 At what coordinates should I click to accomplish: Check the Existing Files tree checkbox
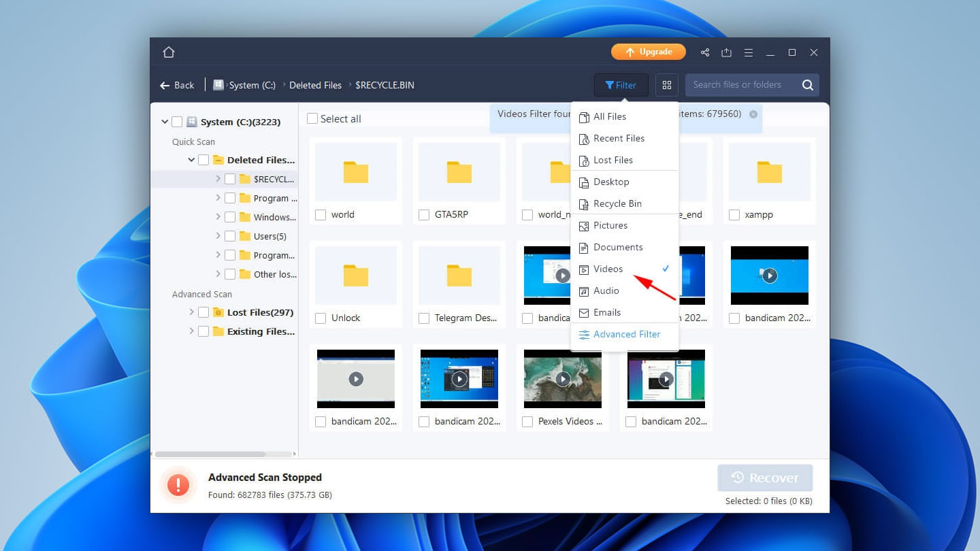tap(203, 331)
